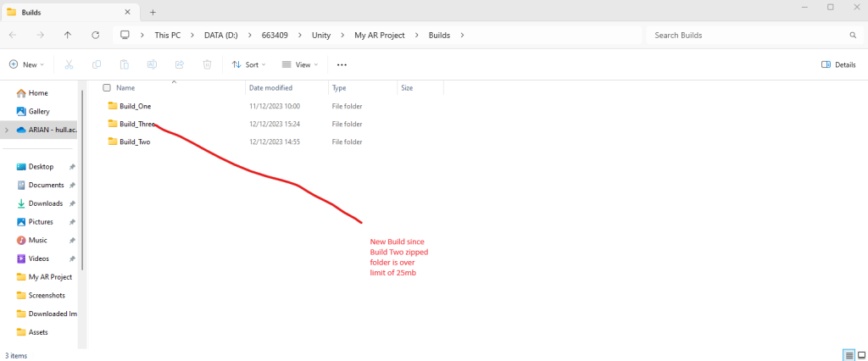
Task: Click the Paste clipboard icon
Action: coord(125,64)
